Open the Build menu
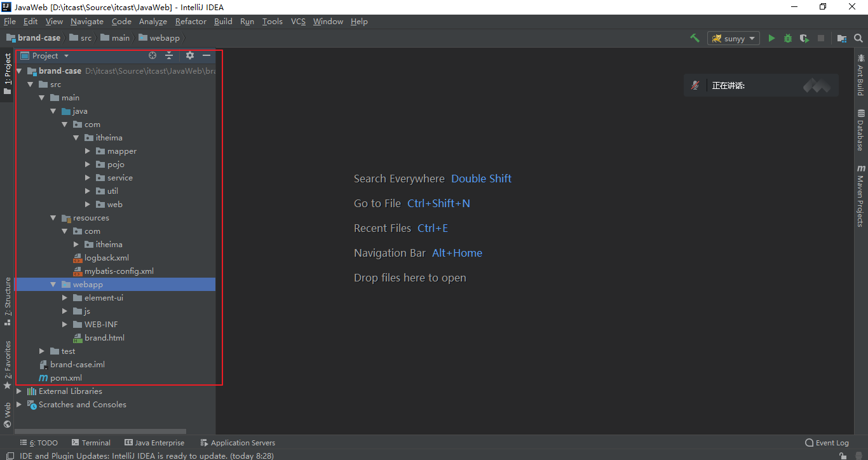 (x=223, y=22)
